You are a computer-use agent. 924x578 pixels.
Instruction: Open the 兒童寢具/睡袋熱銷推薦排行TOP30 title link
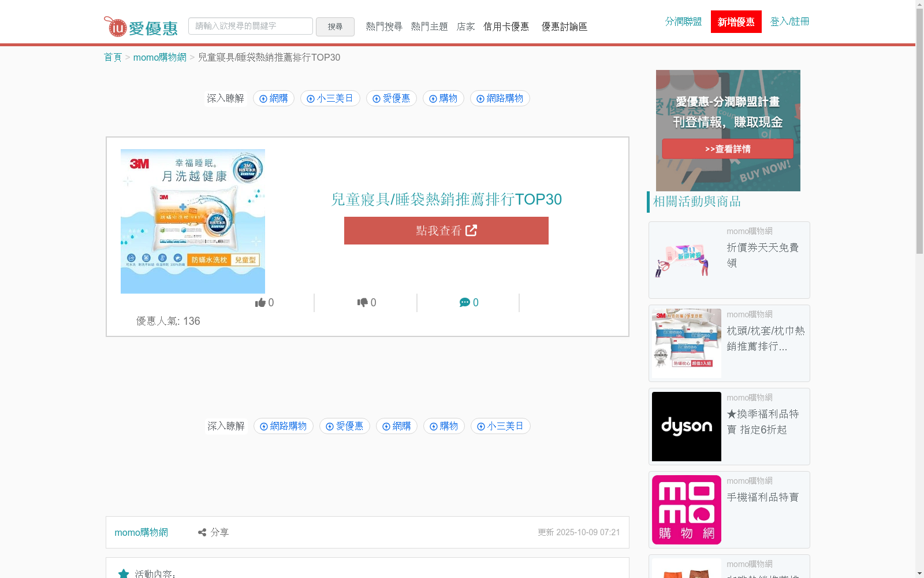click(x=446, y=199)
